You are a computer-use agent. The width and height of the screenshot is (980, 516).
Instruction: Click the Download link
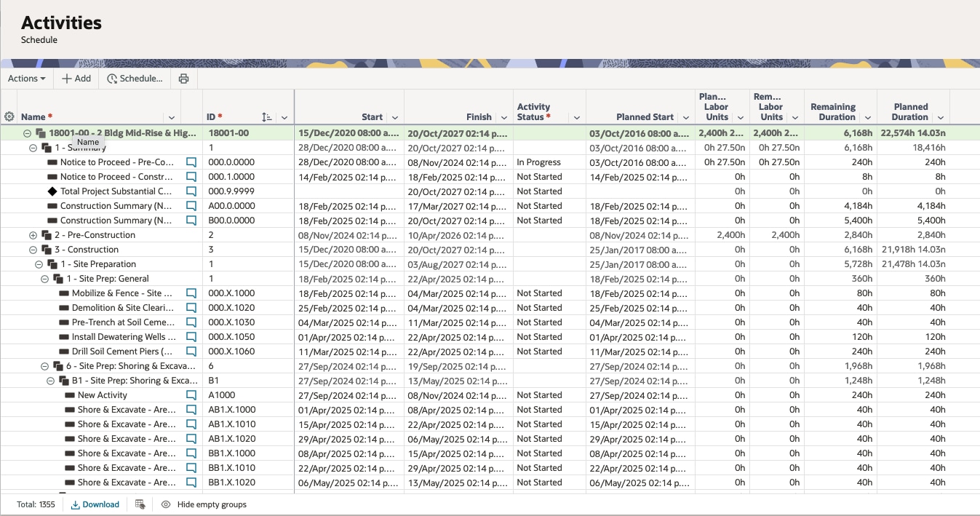click(95, 504)
